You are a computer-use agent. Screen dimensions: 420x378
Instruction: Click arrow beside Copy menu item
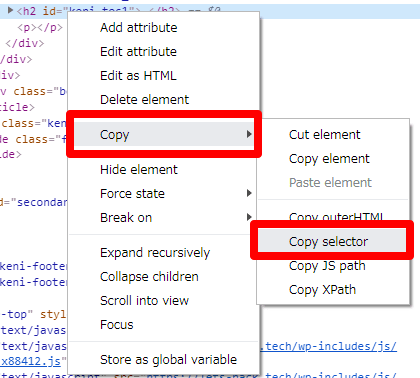[249, 134]
